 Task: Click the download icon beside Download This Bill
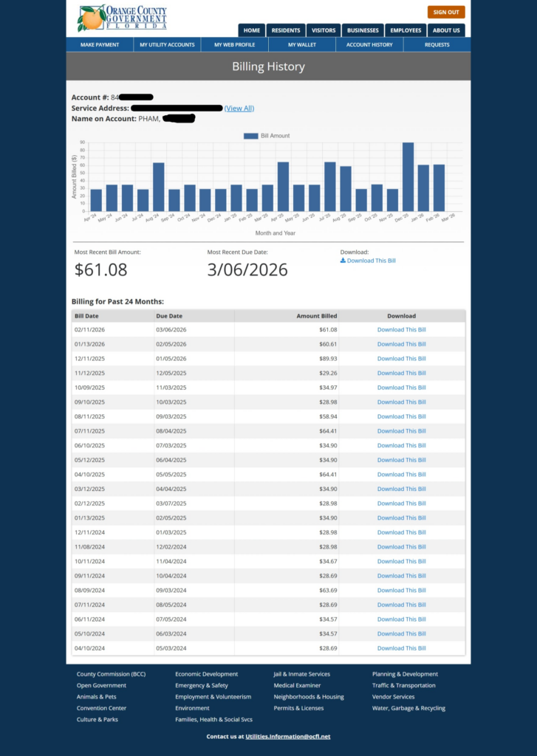343,261
